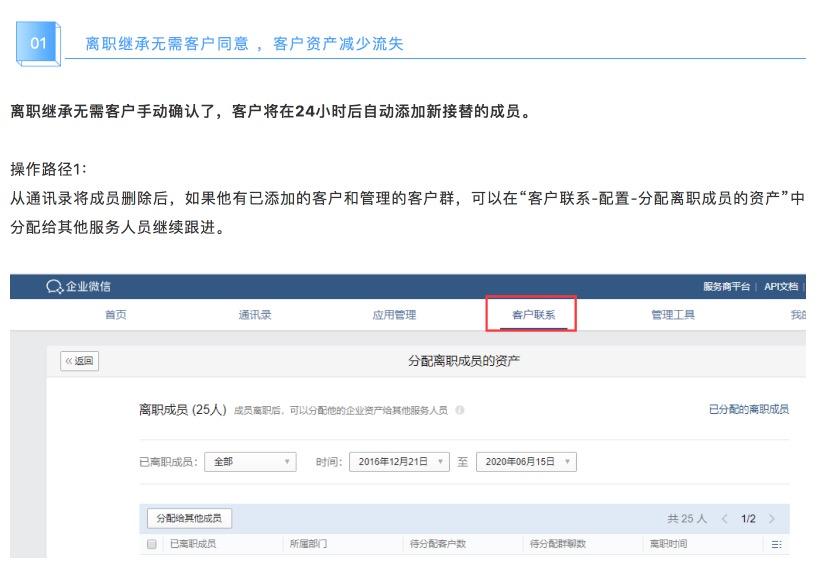Switch to the 客户联系 tab
Image resolution: width=821 pixels, height=571 pixels.
[x=531, y=316]
